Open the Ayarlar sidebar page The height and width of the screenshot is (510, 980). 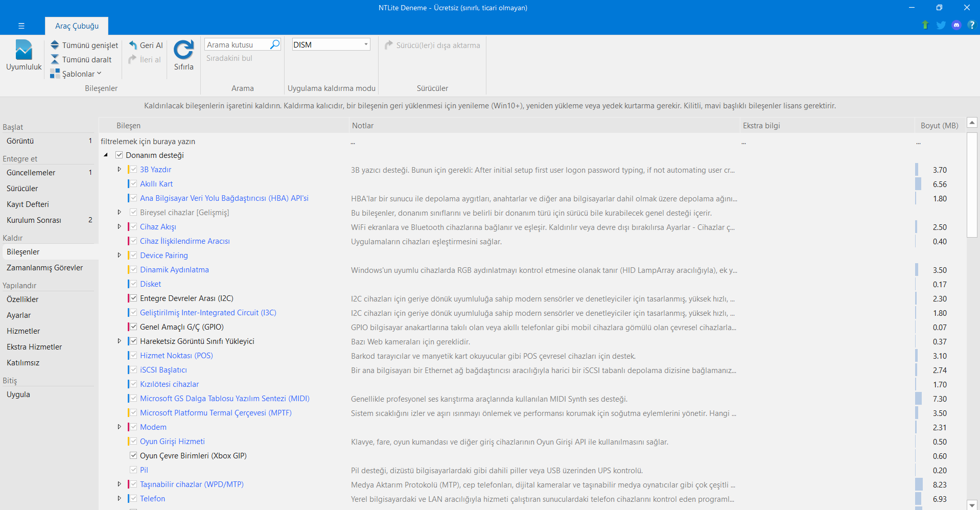[x=49, y=315]
